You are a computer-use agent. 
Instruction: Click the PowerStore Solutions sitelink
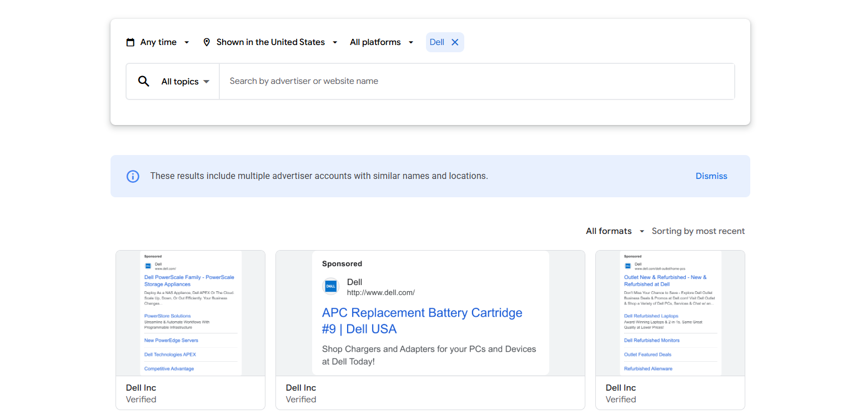click(168, 316)
